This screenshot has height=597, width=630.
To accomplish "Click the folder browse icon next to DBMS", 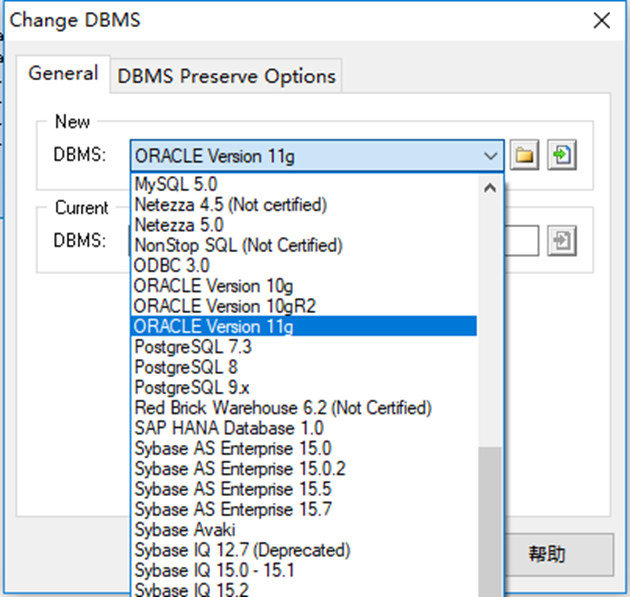I will (524, 155).
